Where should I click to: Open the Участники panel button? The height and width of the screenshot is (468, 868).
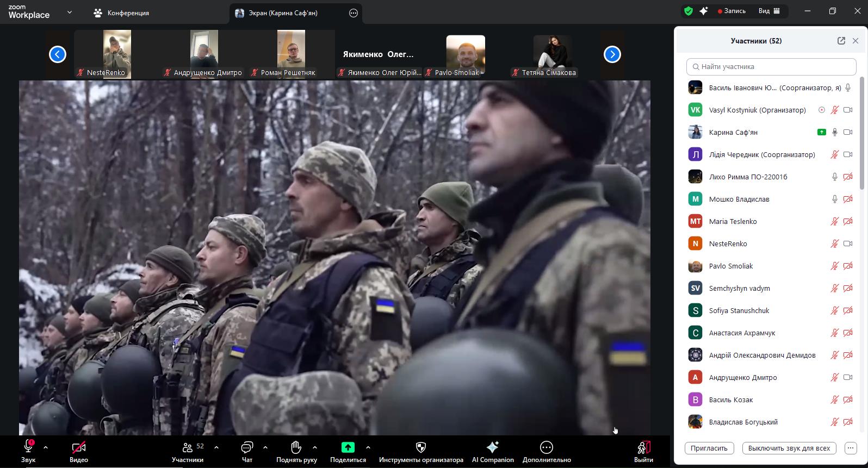188,452
